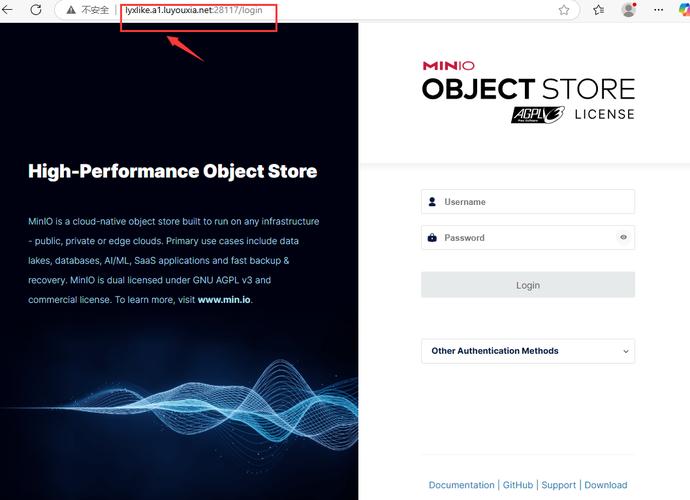Click the chevron in authentication methods box
This screenshot has height=500, width=690.
click(x=626, y=351)
